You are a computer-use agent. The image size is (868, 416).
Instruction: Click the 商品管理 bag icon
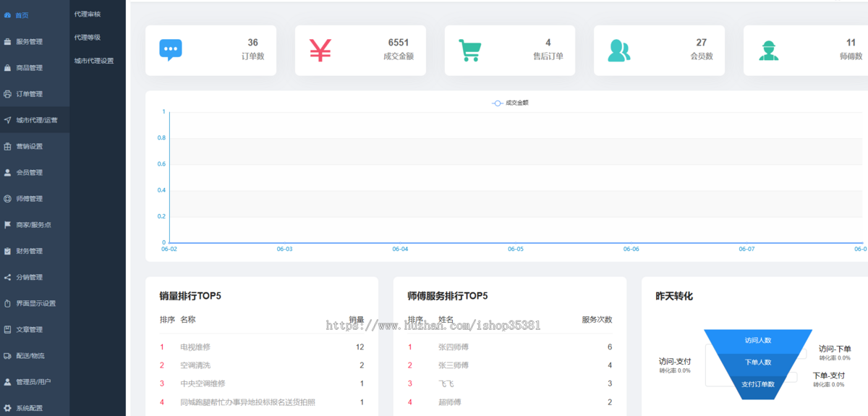point(8,67)
